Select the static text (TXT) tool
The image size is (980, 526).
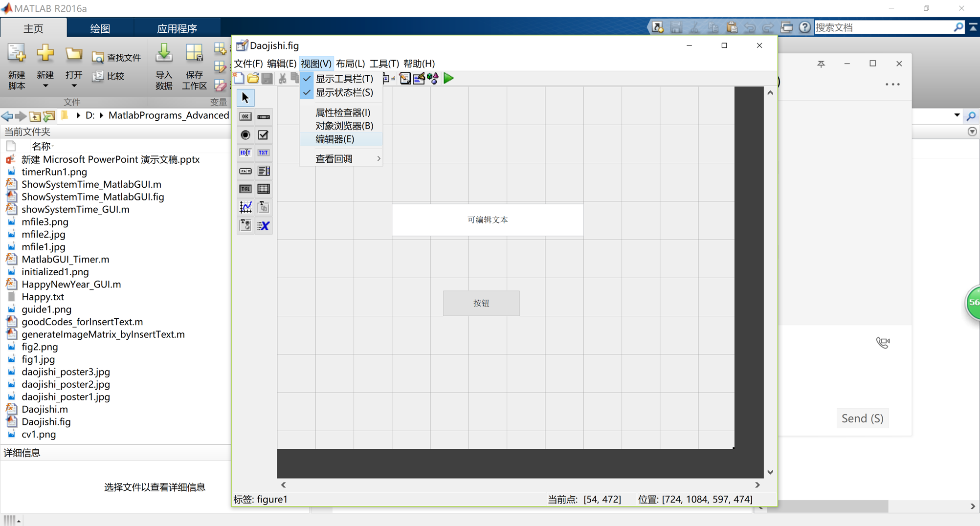click(x=264, y=153)
